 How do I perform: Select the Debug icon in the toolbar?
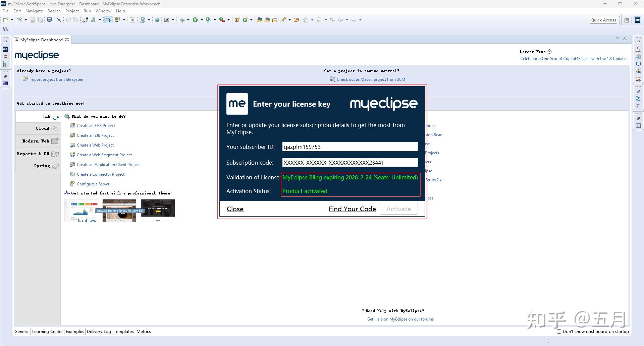[182, 20]
